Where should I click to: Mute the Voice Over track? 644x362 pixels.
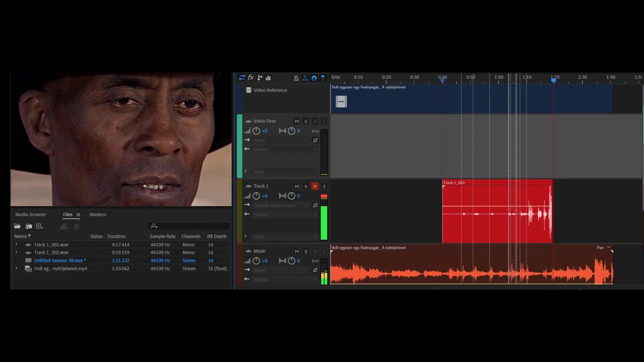tap(297, 121)
